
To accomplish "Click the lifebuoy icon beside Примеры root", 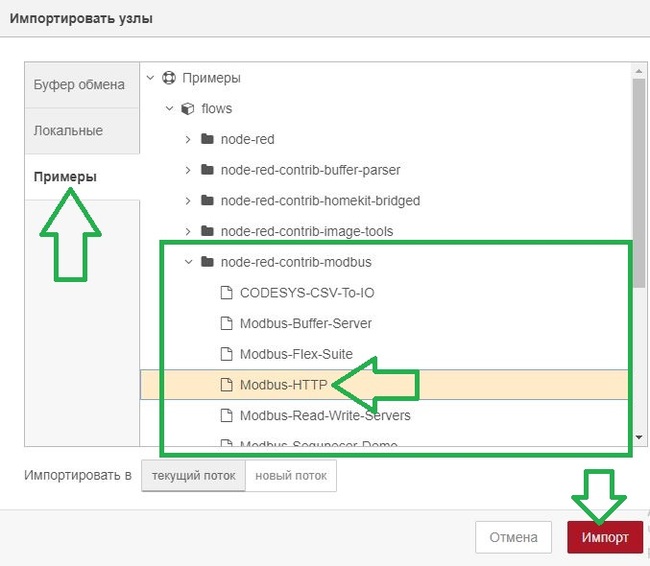I will [168, 78].
